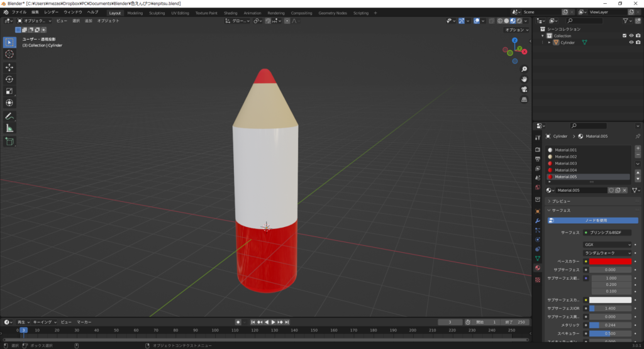This screenshot has width=644, height=349.
Task: Select the Measure tool
Action: coord(9,128)
